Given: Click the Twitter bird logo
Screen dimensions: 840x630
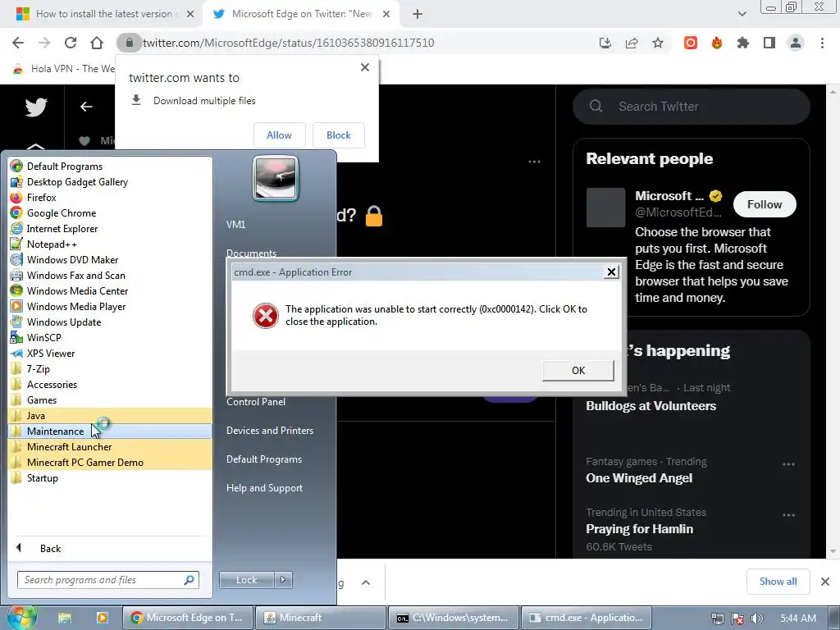Looking at the screenshot, I should click(36, 107).
